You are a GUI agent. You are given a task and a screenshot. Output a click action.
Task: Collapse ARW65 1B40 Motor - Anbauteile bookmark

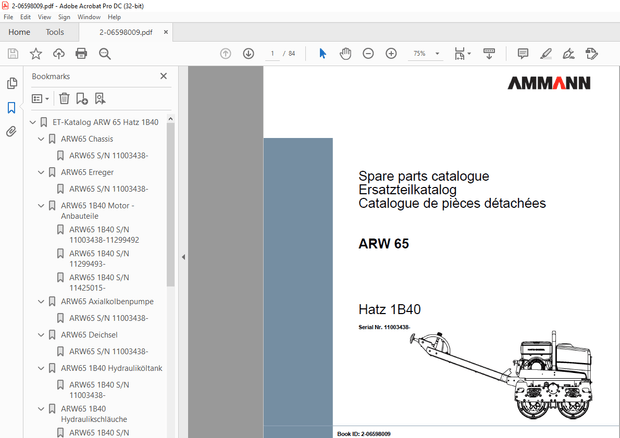(41, 206)
